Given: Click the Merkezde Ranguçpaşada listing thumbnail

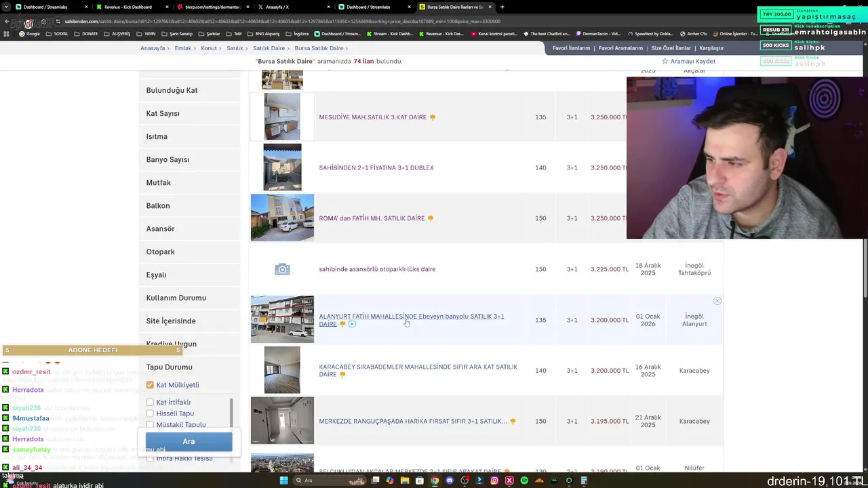Looking at the screenshot, I should (x=282, y=420).
